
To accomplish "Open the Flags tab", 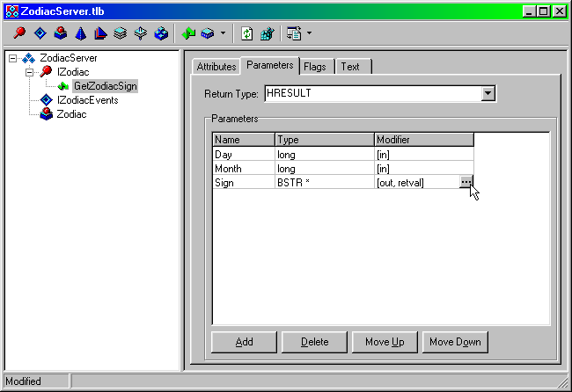I will click(x=315, y=67).
